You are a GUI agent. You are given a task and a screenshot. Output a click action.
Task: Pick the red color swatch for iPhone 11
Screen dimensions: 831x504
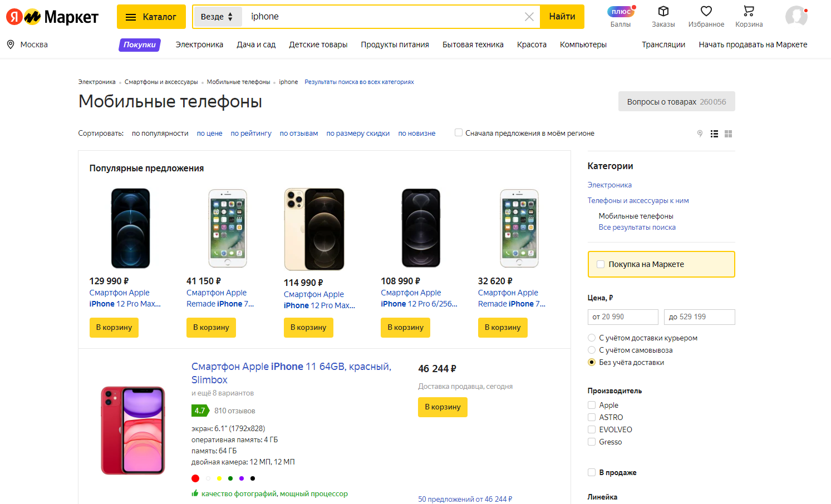click(195, 478)
